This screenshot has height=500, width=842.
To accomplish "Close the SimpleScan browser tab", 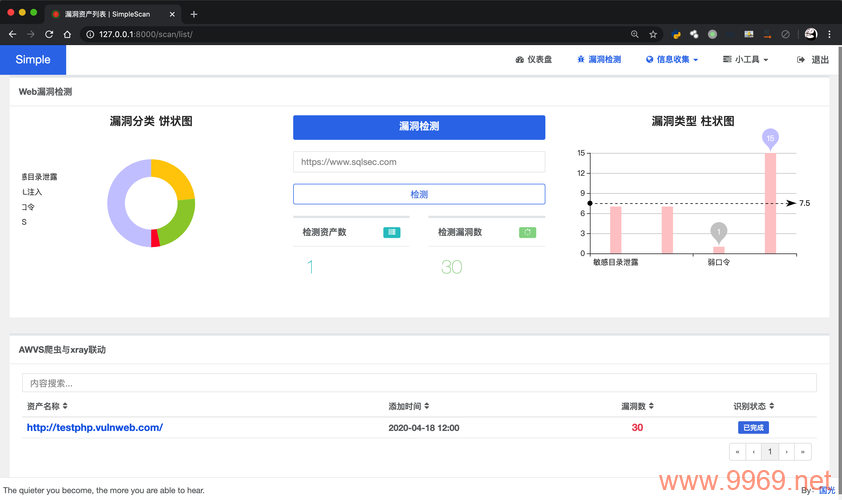I will (172, 15).
